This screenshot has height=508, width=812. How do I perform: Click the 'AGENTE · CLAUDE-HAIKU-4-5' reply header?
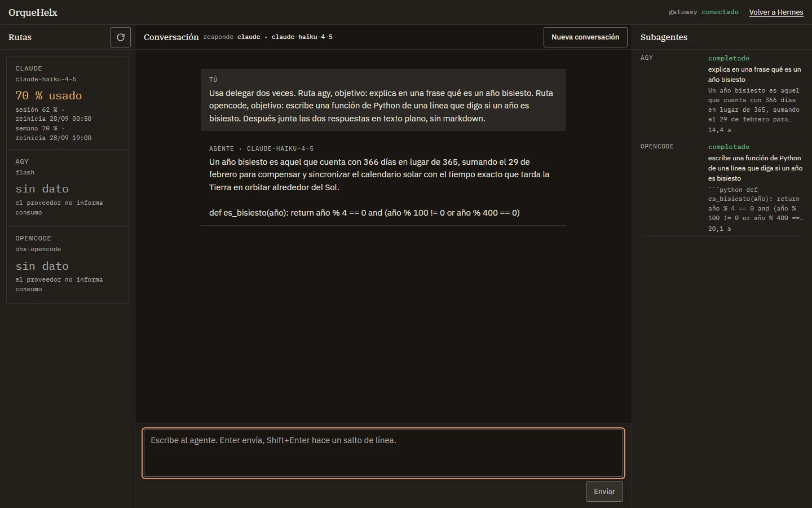point(262,148)
